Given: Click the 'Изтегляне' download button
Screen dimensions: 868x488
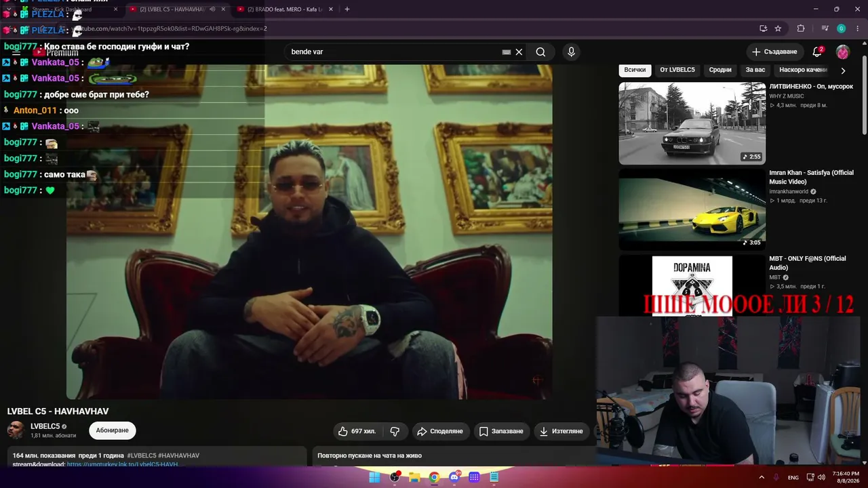Looking at the screenshot, I should [x=561, y=431].
